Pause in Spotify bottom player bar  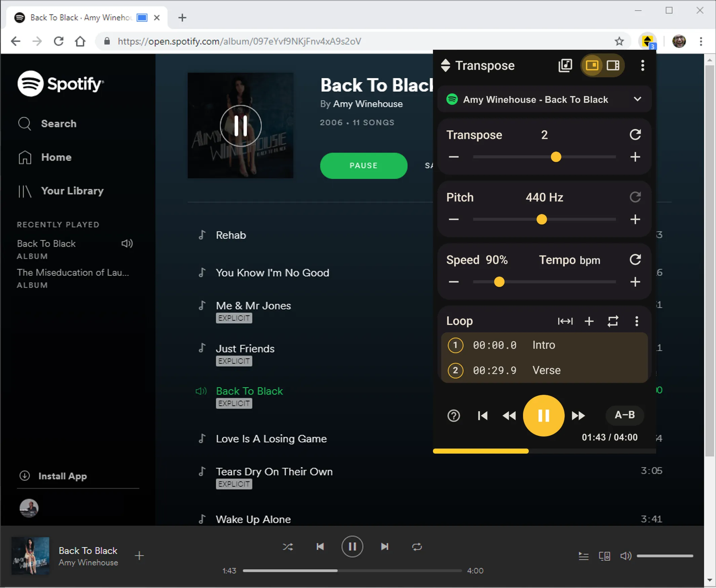(x=352, y=547)
